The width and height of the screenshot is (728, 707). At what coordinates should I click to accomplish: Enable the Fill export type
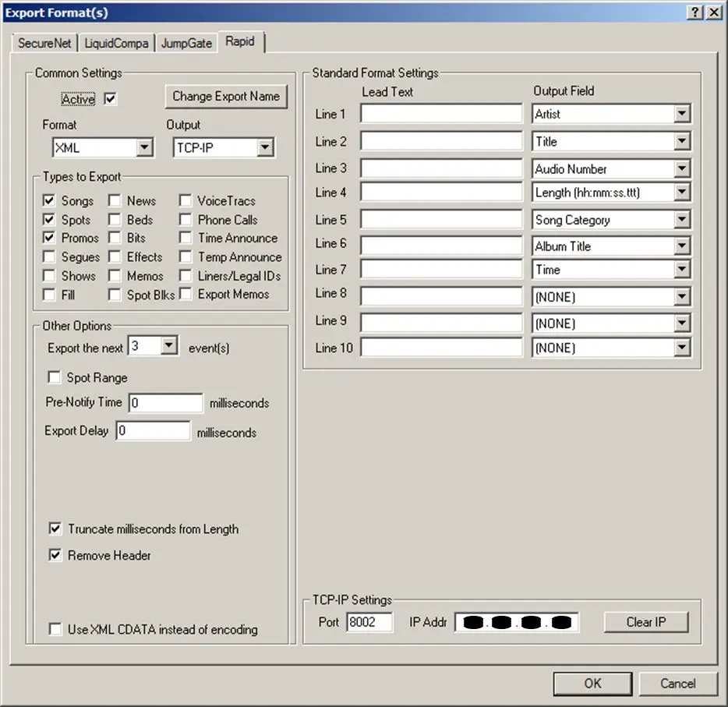(49, 295)
